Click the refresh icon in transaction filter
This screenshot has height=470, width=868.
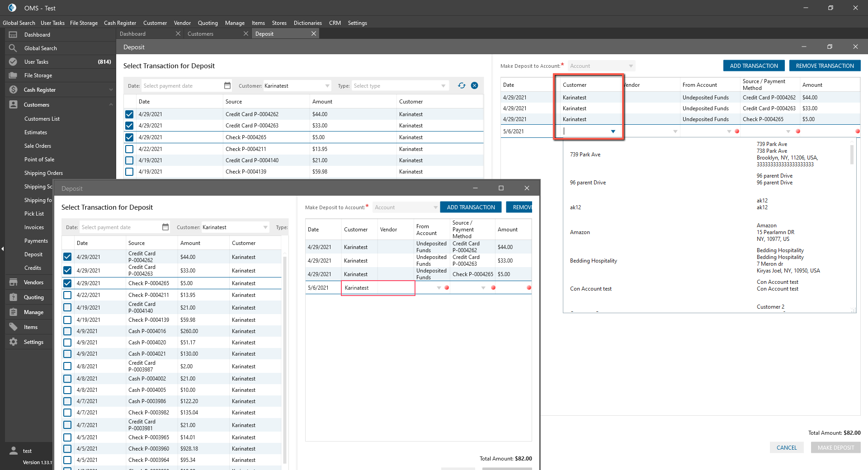(x=462, y=85)
